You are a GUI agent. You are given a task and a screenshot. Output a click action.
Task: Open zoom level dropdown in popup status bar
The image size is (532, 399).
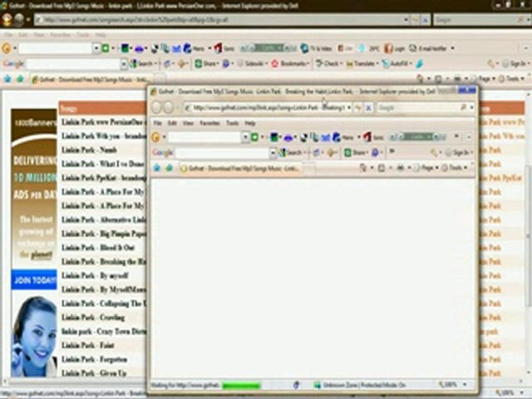[465, 385]
